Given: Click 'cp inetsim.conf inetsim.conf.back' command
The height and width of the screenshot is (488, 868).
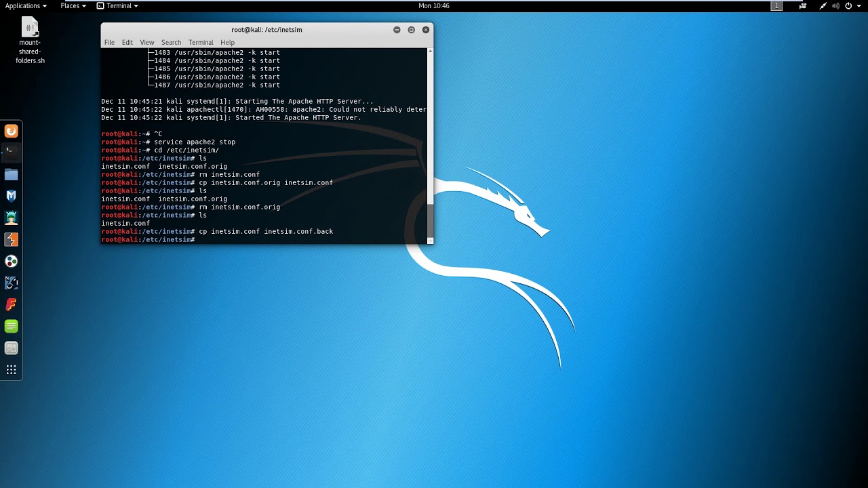Looking at the screenshot, I should click(x=266, y=232).
